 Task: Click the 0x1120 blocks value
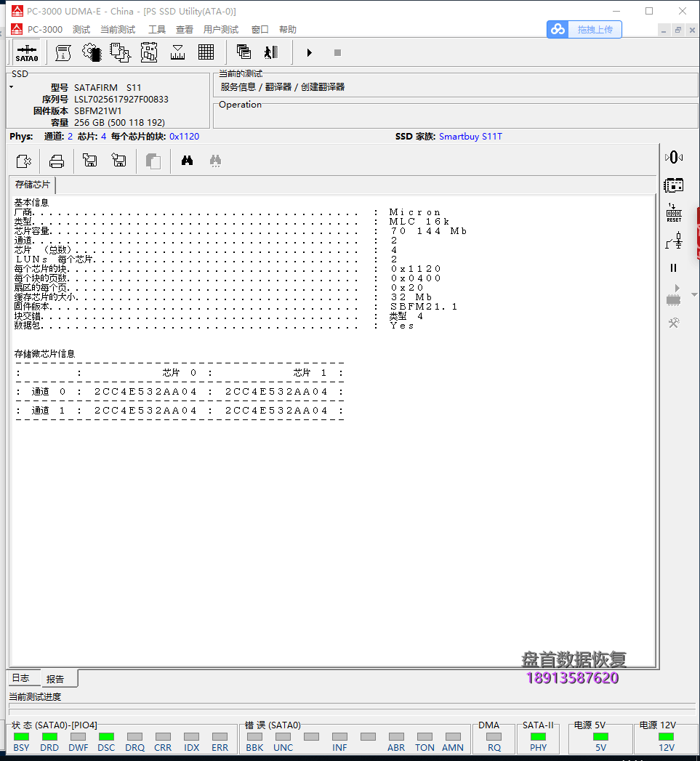184,137
